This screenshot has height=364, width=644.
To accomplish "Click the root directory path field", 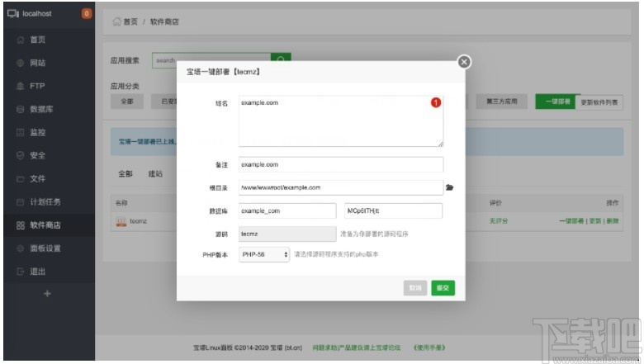I will [x=341, y=187].
